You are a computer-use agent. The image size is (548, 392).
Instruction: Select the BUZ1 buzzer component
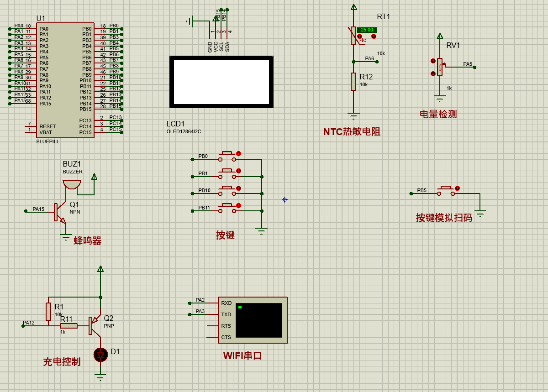click(72, 184)
